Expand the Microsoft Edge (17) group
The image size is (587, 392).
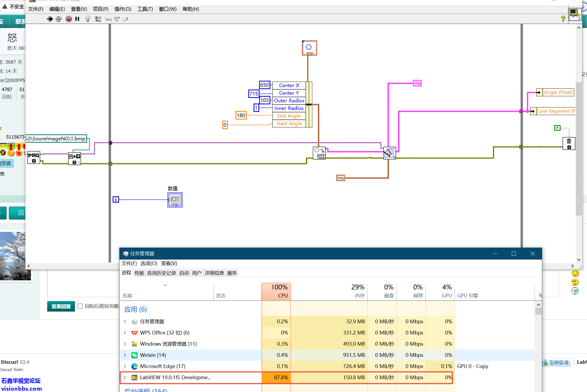click(x=125, y=366)
